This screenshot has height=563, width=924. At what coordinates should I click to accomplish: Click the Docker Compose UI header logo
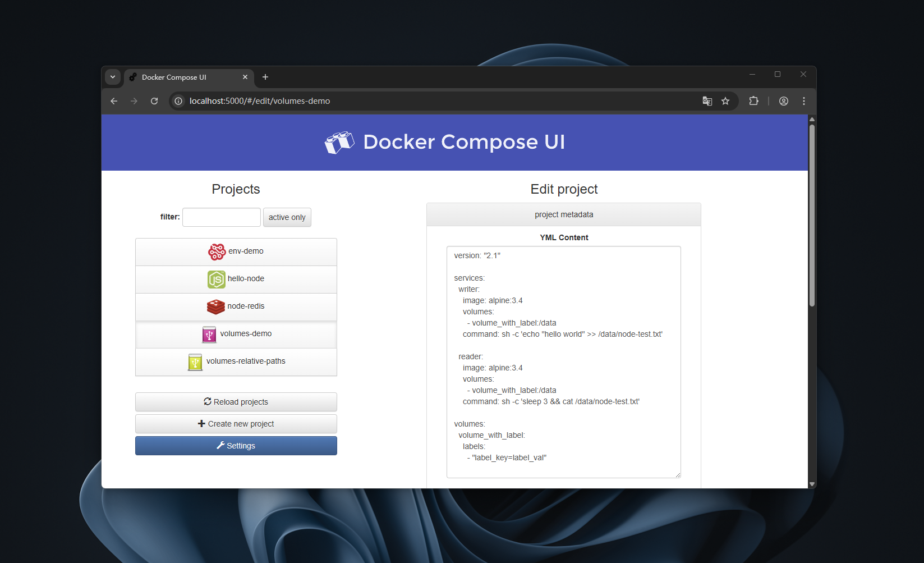339,142
